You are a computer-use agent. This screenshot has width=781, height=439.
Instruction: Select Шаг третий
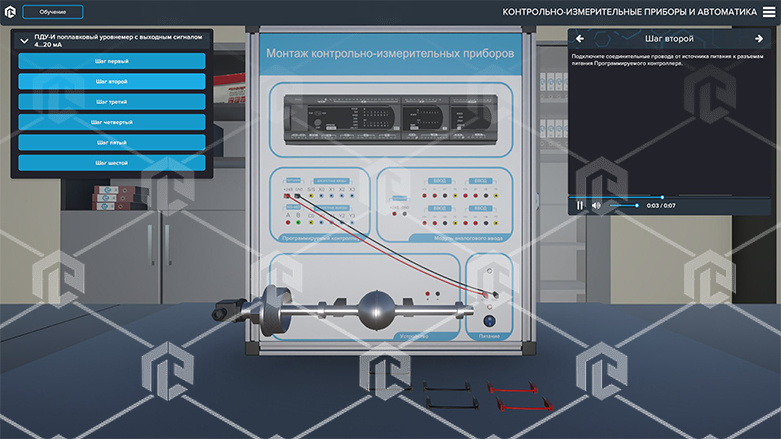[x=111, y=101]
